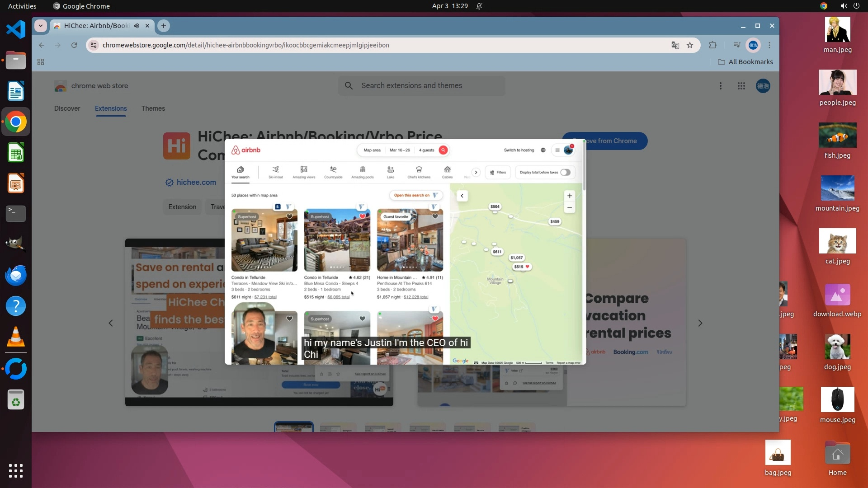868x488 pixels.
Task: Go to the next screenshot with right chevron
Action: pyautogui.click(x=700, y=323)
